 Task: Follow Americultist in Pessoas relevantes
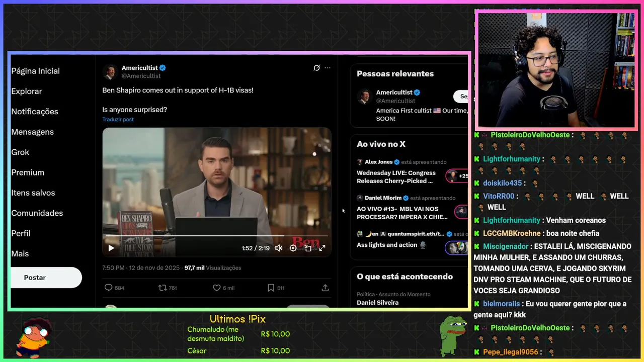pyautogui.click(x=461, y=97)
